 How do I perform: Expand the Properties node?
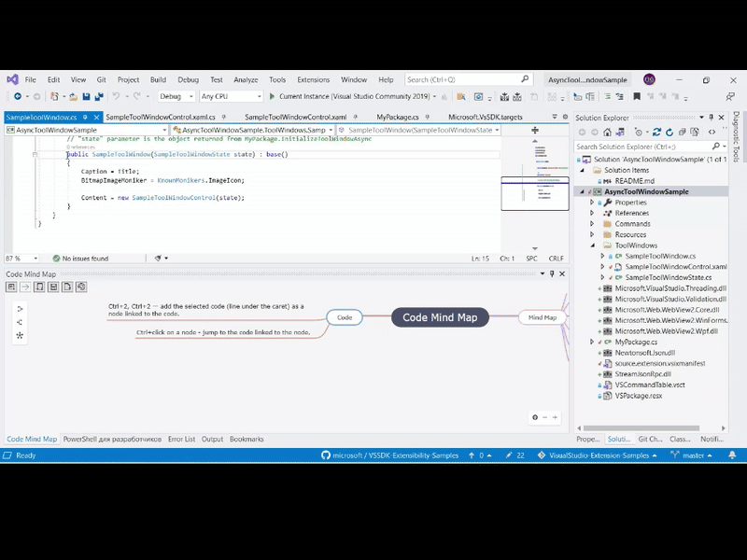coord(592,203)
